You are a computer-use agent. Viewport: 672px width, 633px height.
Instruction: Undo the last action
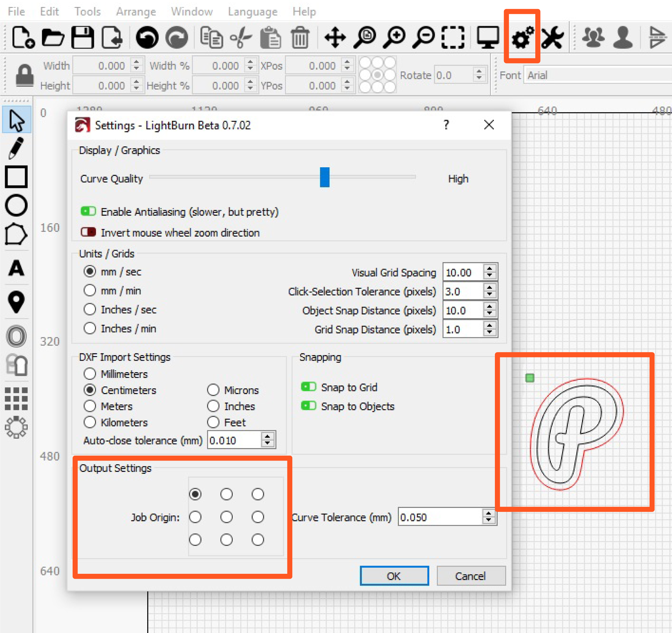(147, 38)
